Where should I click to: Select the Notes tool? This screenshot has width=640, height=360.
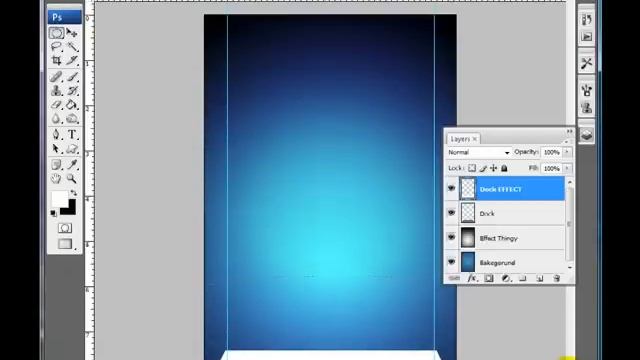56,164
